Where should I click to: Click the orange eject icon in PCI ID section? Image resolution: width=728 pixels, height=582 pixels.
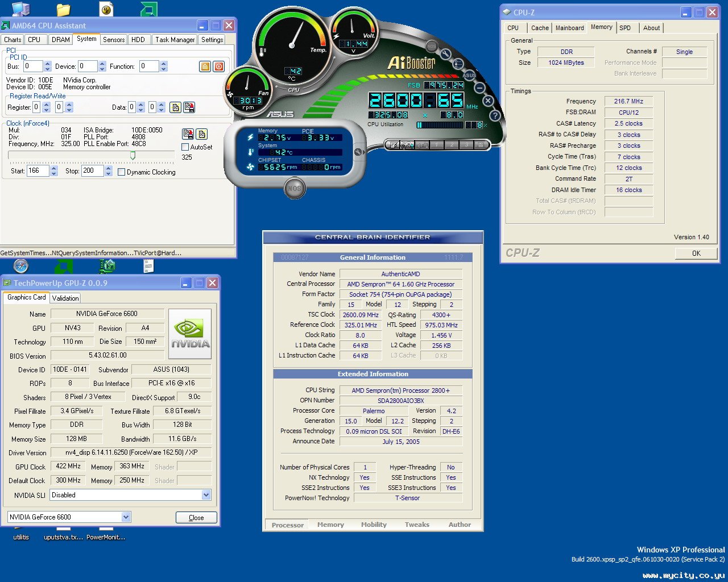tap(205, 66)
